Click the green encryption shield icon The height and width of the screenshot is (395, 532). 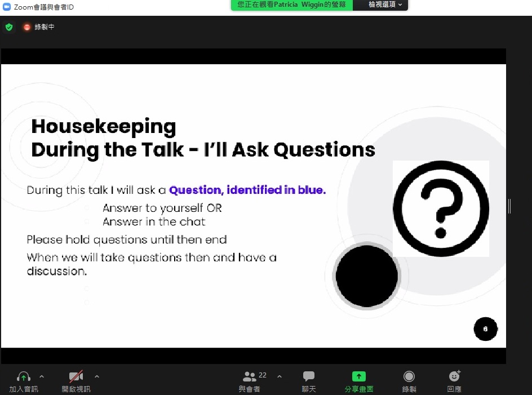8,27
